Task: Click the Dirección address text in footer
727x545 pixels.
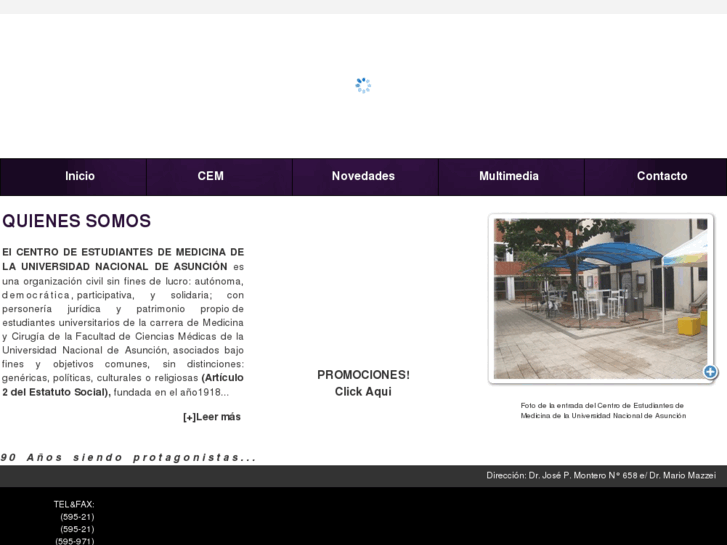Action: point(601,475)
